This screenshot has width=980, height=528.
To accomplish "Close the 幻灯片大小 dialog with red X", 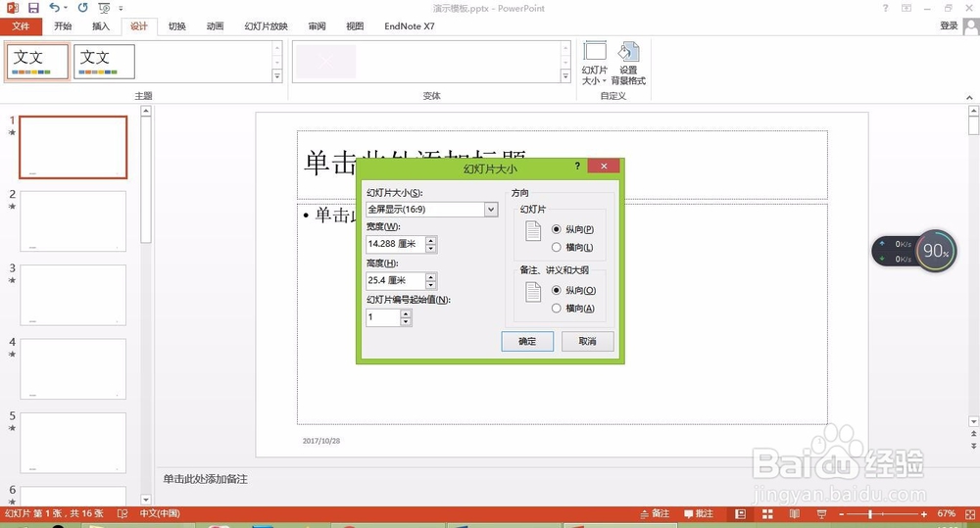I will coord(604,166).
